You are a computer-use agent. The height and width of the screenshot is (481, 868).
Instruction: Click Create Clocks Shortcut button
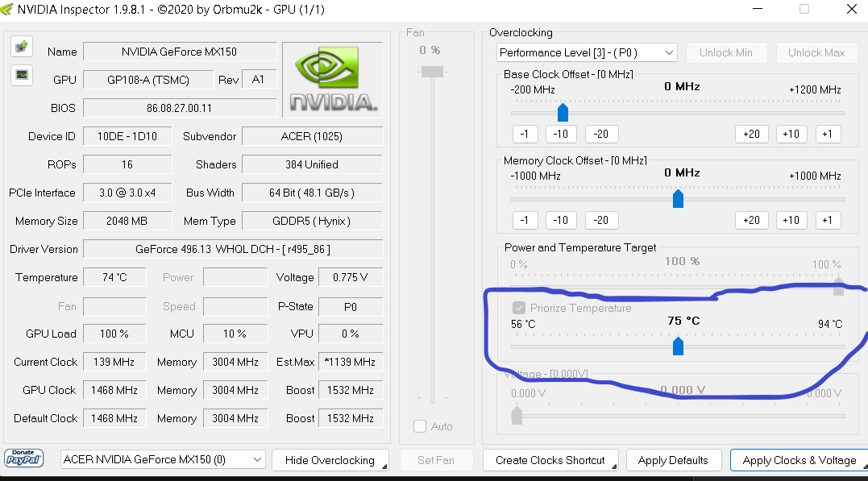(x=550, y=460)
